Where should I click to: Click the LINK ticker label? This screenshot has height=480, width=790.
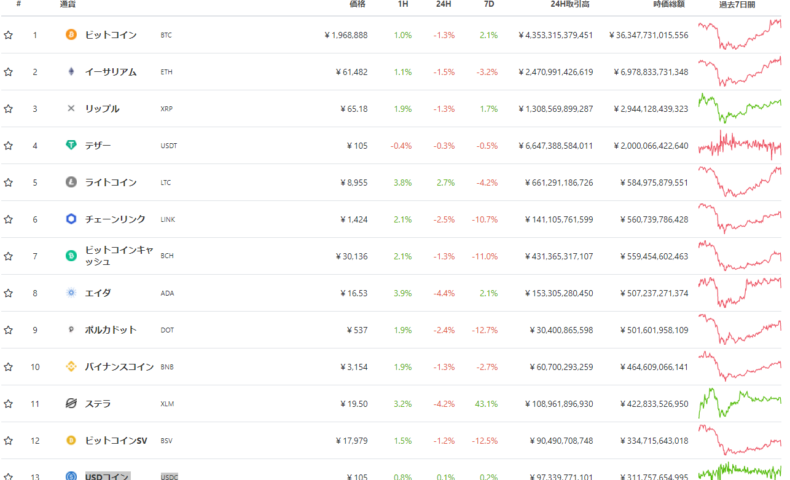[168, 219]
